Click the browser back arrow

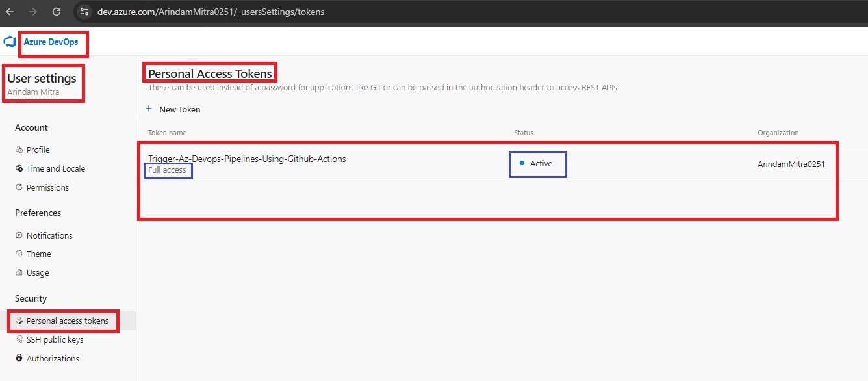point(10,12)
